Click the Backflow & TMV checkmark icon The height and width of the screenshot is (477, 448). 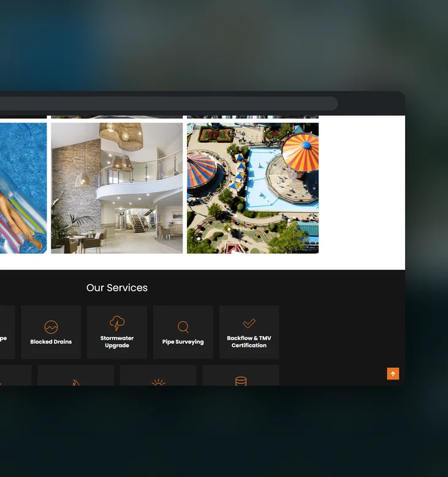point(249,323)
